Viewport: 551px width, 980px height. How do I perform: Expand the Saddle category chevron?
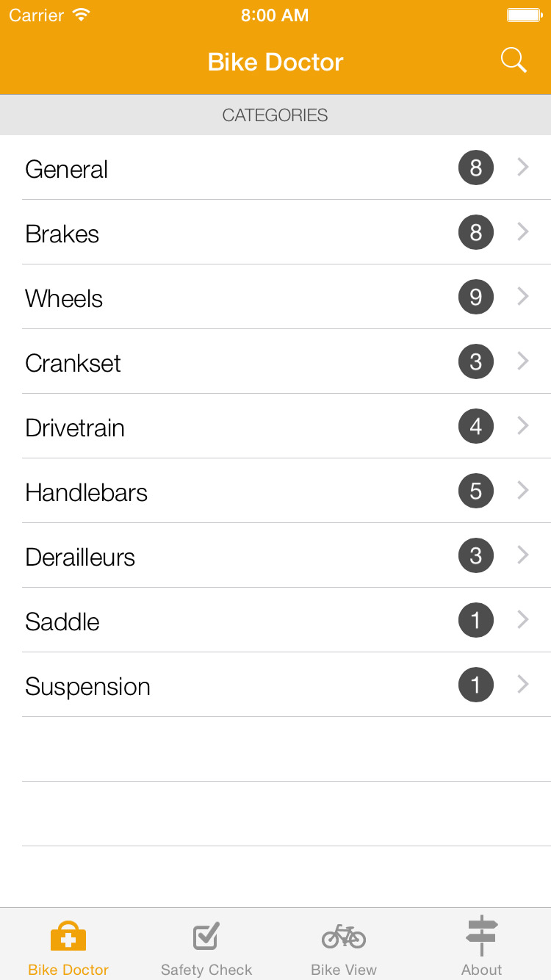[x=523, y=621]
